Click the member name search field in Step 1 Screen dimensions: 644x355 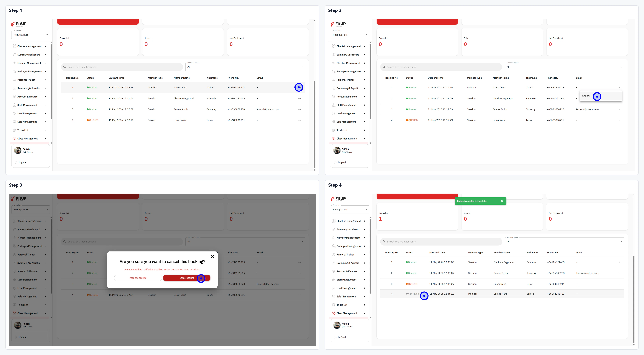[x=122, y=67]
